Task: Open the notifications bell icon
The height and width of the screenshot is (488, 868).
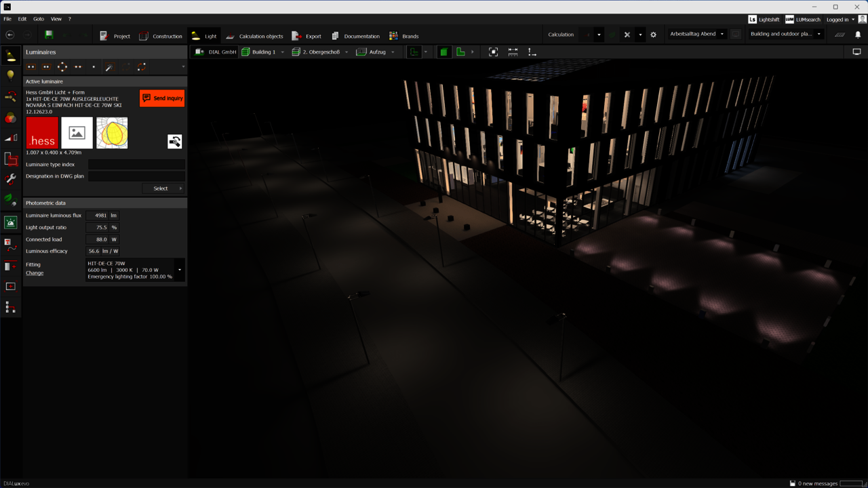Action: [x=857, y=35]
